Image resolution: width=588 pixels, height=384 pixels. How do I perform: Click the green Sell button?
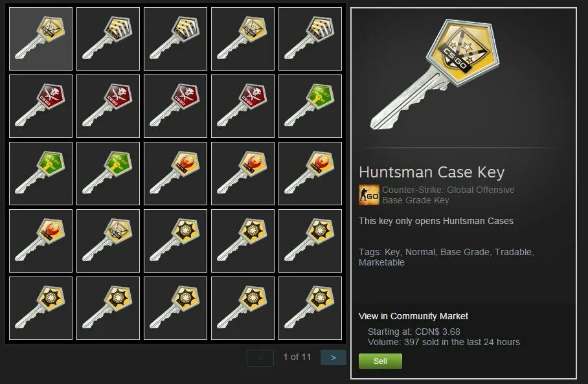380,361
